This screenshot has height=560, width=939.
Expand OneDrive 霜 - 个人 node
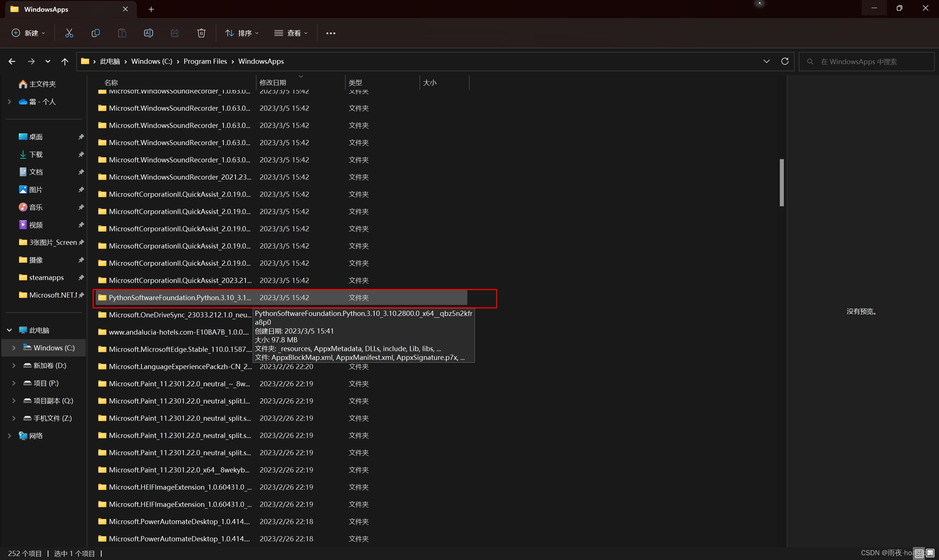(10, 102)
